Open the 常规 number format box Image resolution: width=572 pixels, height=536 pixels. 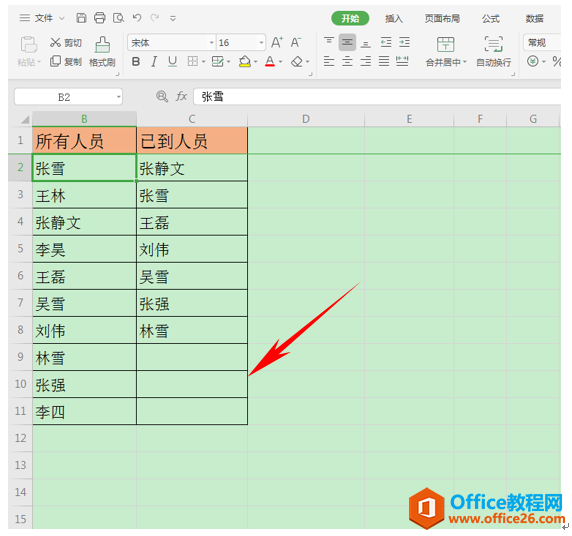(x=542, y=43)
